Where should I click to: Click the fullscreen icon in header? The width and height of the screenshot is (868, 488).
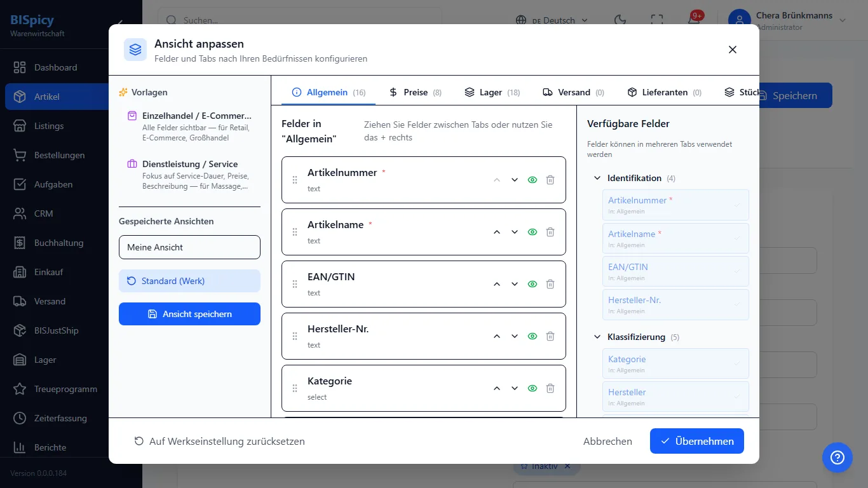pyautogui.click(x=657, y=20)
